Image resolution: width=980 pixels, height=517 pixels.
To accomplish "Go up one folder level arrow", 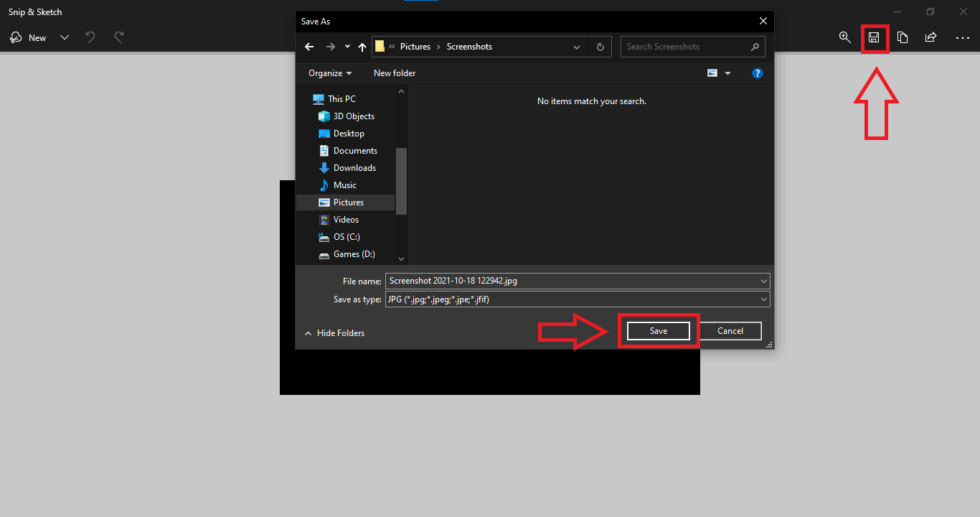I will click(362, 47).
